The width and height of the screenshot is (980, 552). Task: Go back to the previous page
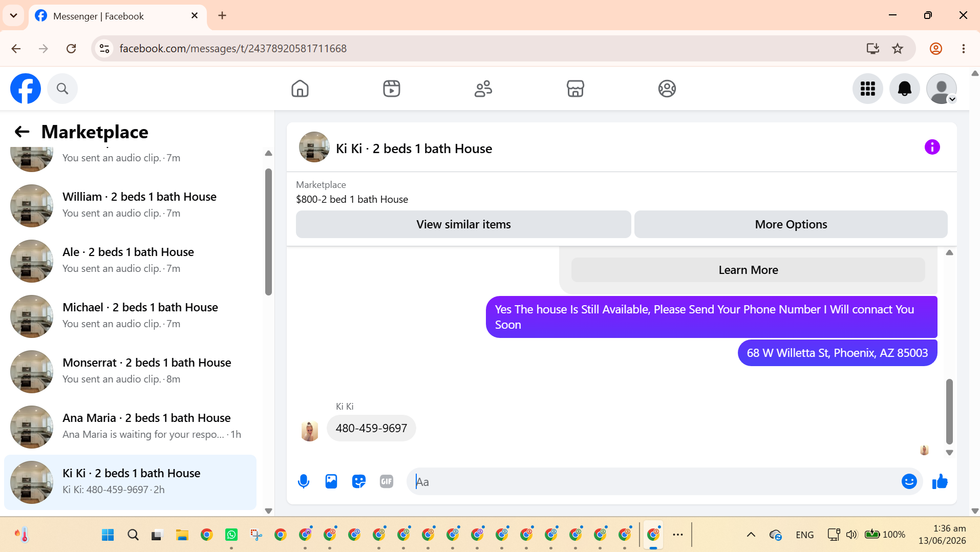[x=16, y=49]
